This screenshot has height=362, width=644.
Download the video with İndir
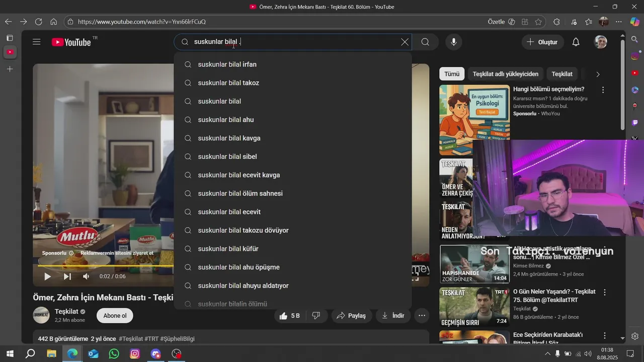(x=393, y=316)
